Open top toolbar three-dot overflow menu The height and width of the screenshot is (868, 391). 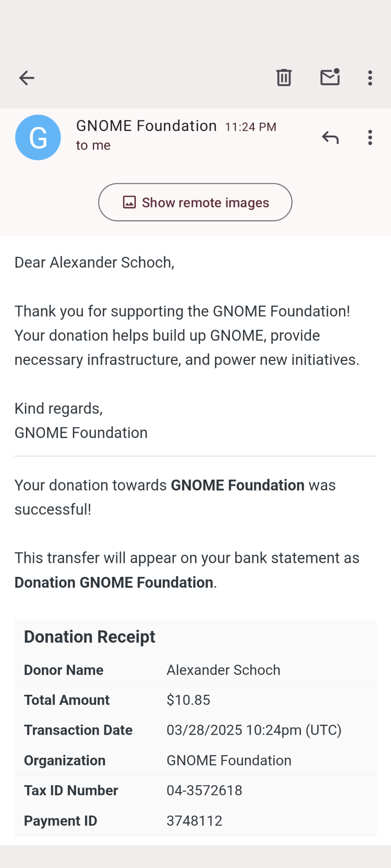[370, 78]
